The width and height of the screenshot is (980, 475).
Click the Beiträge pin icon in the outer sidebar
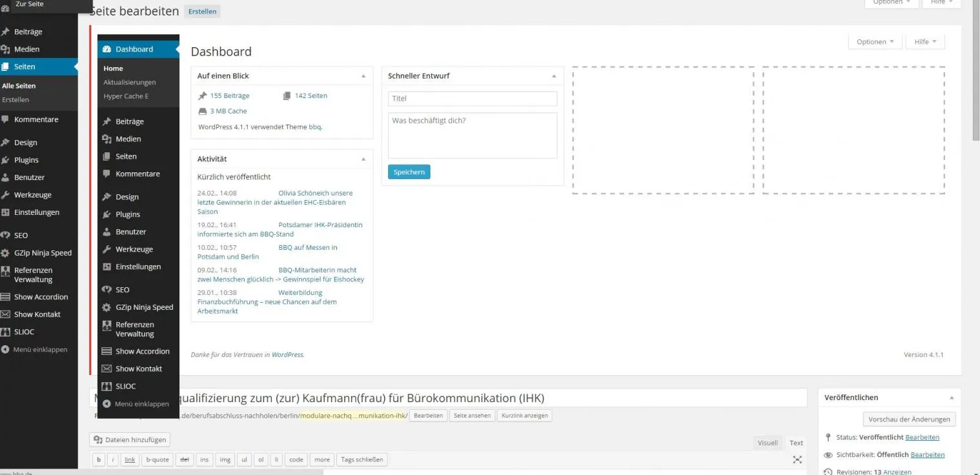pos(5,32)
